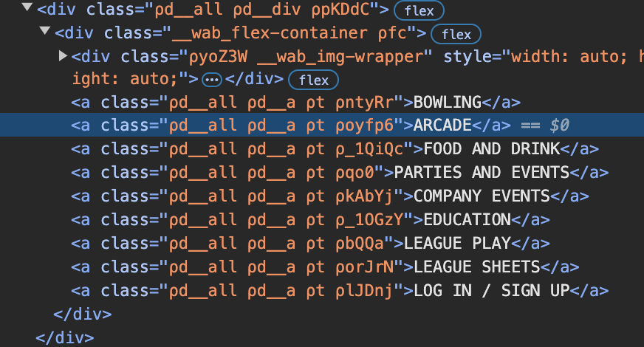Image resolution: width=644 pixels, height=347 pixels.
Task: Collapse the __wab_flex-container div node
Action: [45, 33]
